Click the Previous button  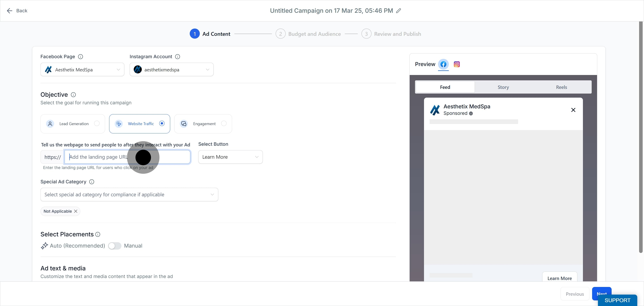575,294
